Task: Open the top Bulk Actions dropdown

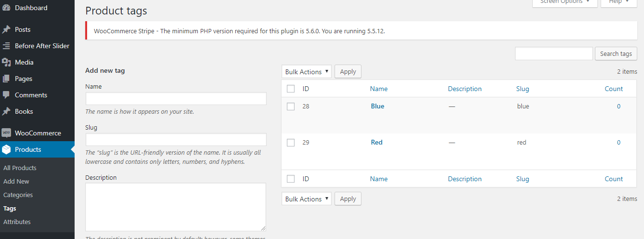Action: click(307, 72)
